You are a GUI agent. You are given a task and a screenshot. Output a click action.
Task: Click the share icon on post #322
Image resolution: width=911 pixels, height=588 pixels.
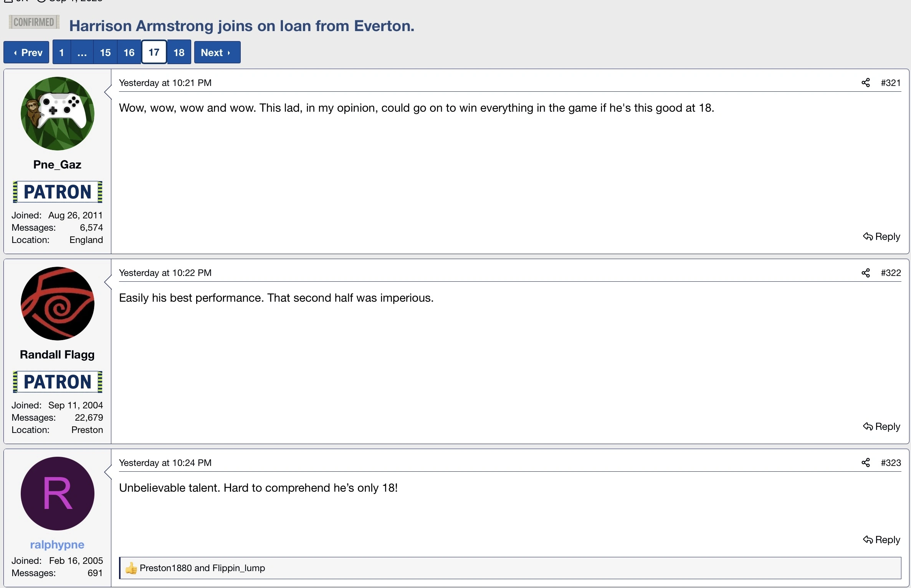[x=866, y=273]
